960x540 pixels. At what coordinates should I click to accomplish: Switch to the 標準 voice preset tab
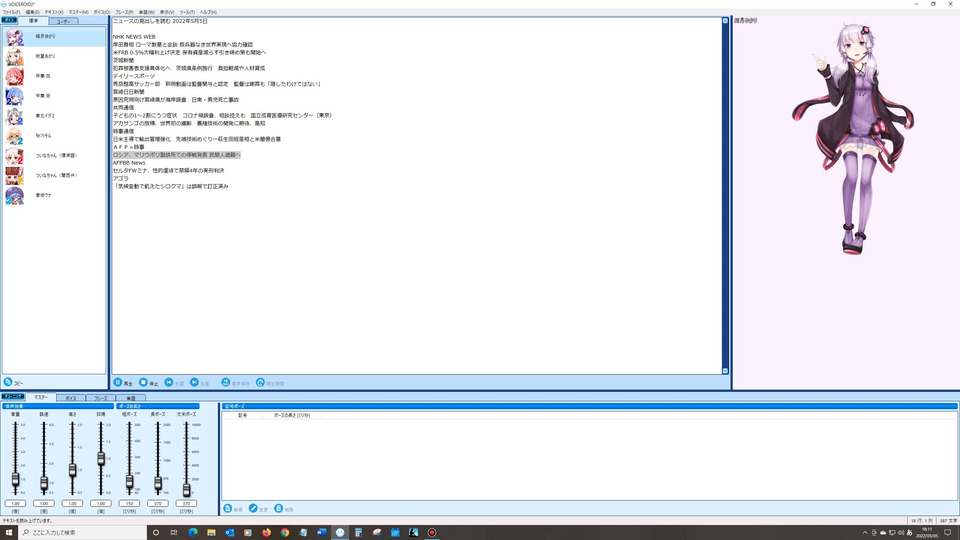pos(33,21)
